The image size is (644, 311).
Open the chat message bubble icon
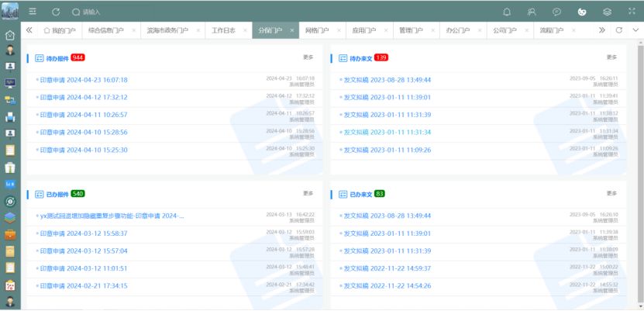556,12
